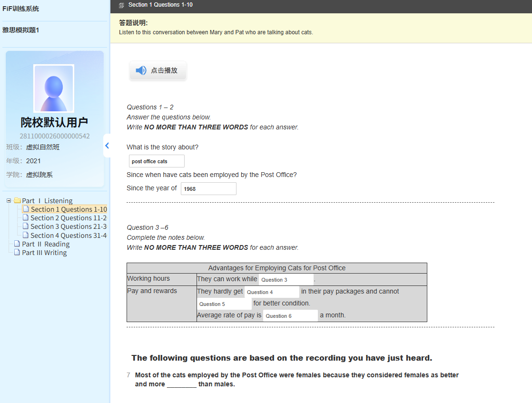The width and height of the screenshot is (532, 403).
Task: Collapse the Part I Listening tree node
Action: (x=9, y=201)
